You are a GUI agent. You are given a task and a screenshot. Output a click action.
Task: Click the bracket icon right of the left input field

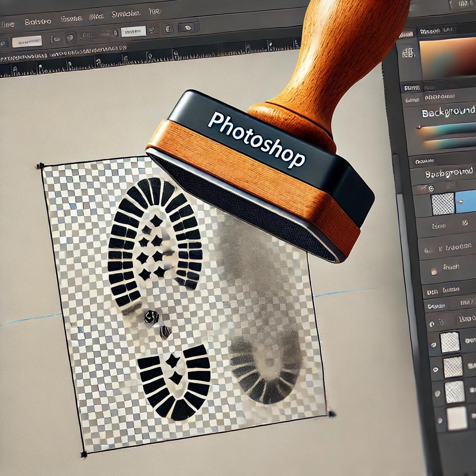[x=55, y=39]
